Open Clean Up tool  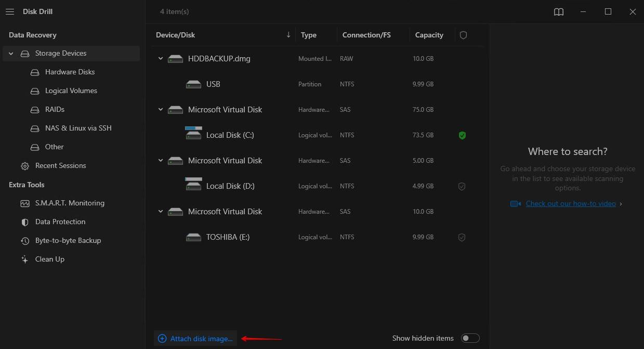tap(50, 260)
